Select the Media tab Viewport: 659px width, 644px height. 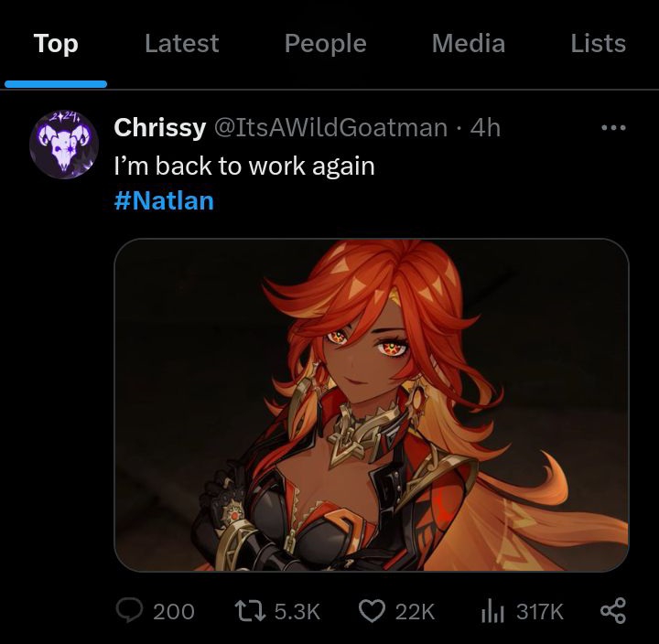pyautogui.click(x=468, y=44)
